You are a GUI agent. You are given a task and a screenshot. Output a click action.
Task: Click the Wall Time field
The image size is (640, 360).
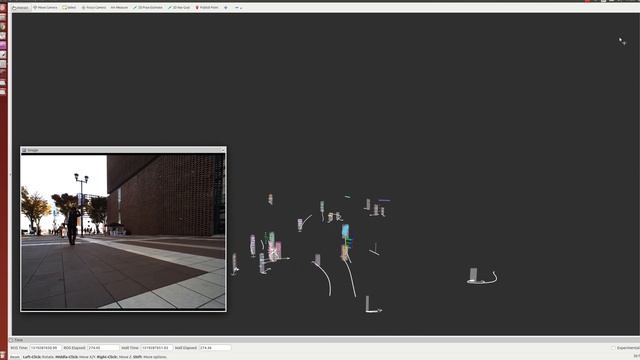(x=156, y=348)
